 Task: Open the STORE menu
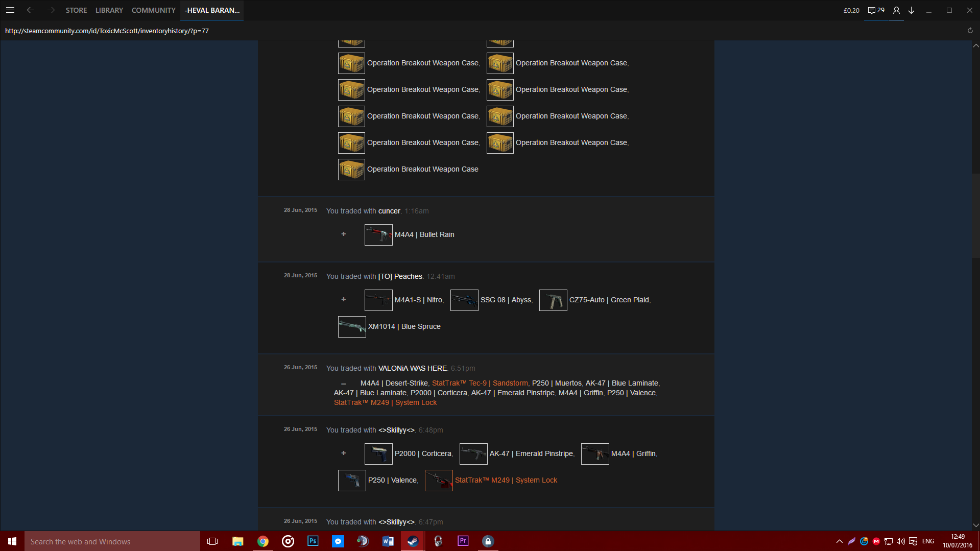pos(76,10)
